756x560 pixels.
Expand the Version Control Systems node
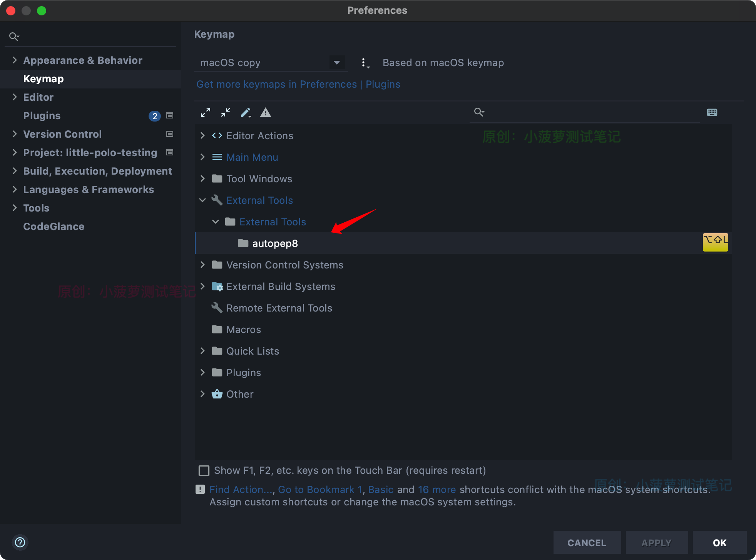coord(202,265)
